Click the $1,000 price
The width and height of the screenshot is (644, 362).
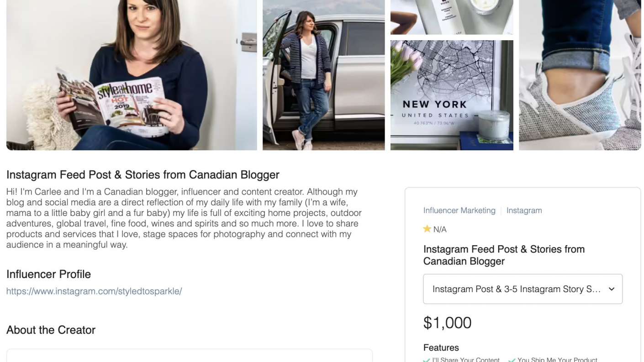click(x=447, y=323)
